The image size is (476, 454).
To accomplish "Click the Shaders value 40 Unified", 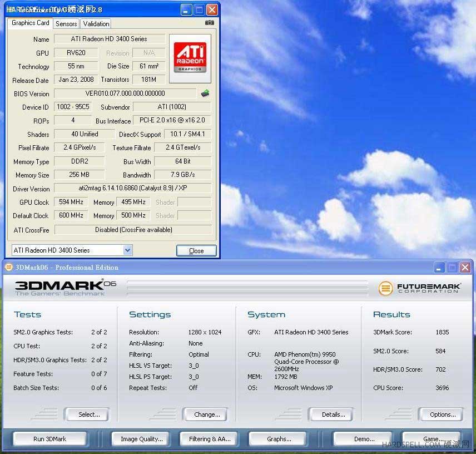I will coord(85,134).
